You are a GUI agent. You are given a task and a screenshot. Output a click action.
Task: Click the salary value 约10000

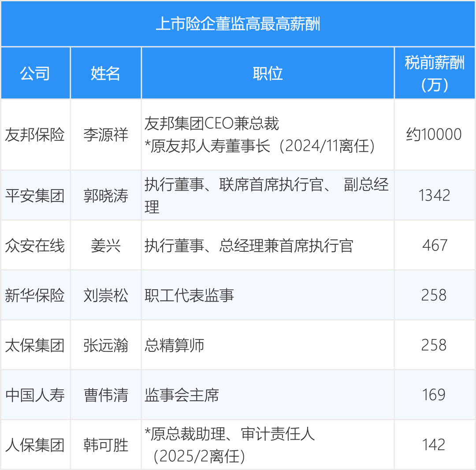[x=434, y=134]
